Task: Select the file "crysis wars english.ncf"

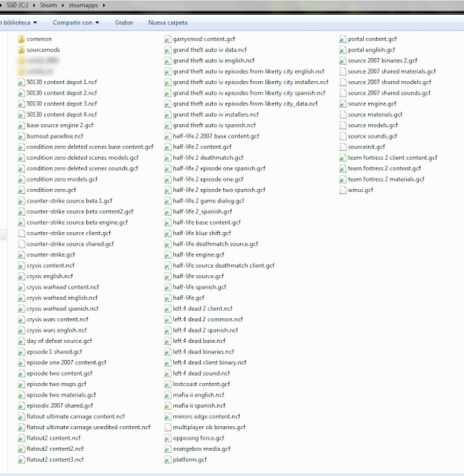Action: coord(57,330)
